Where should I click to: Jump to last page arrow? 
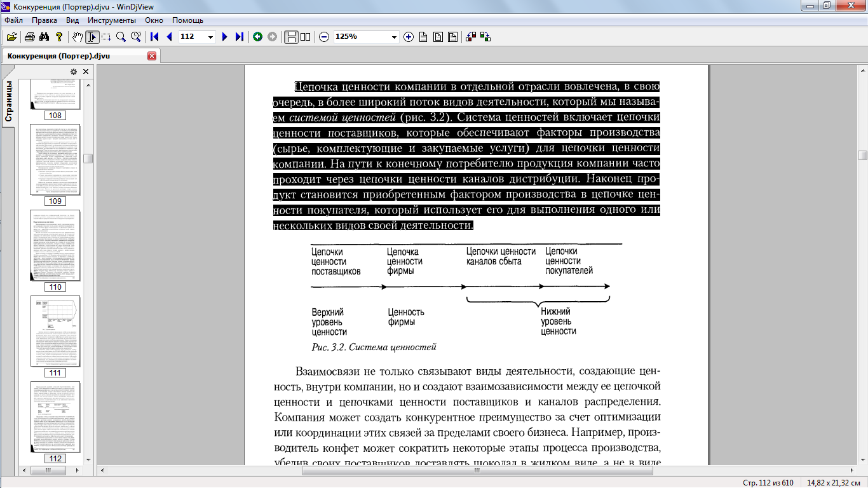(x=239, y=37)
